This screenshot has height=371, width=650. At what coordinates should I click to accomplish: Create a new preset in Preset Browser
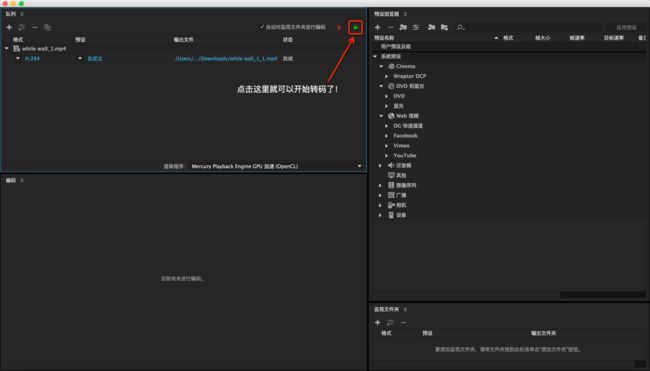tap(377, 27)
